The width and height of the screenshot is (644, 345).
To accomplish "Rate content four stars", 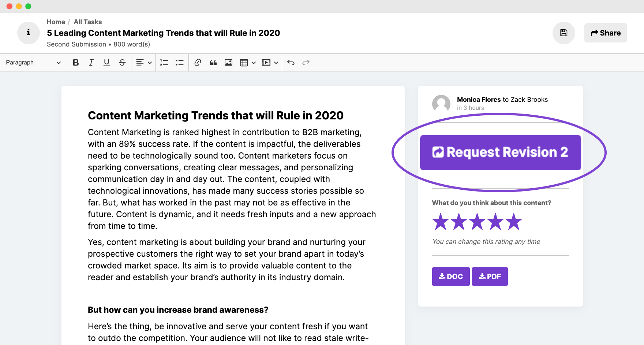I will 495,222.
